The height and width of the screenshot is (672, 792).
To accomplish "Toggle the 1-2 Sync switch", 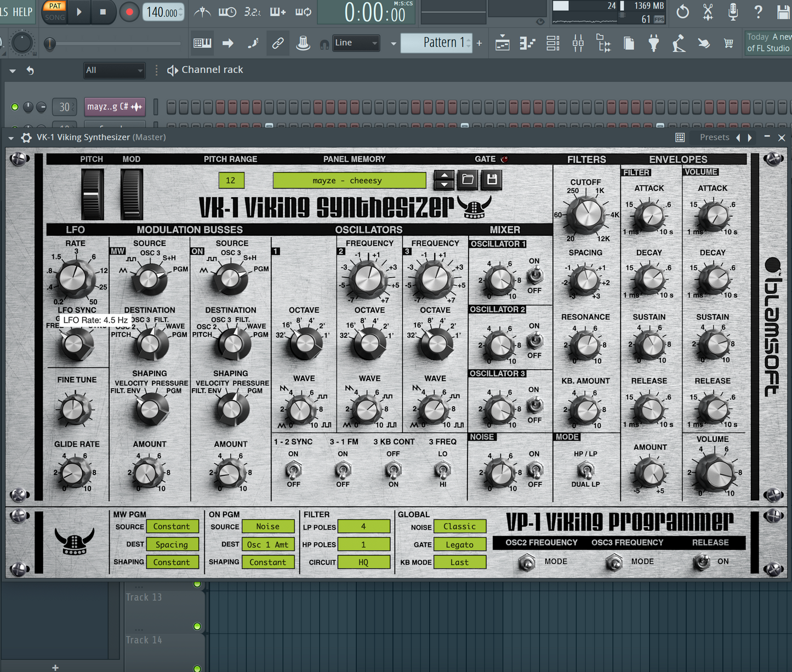I will [x=293, y=469].
